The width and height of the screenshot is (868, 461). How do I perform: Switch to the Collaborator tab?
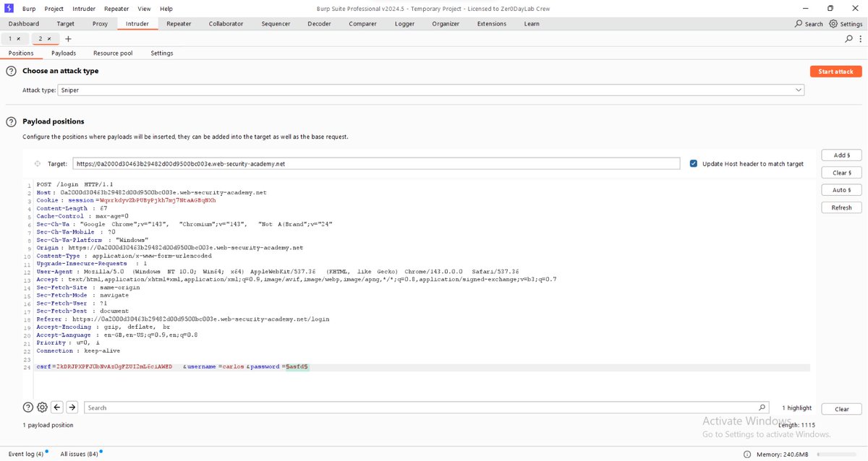(226, 24)
